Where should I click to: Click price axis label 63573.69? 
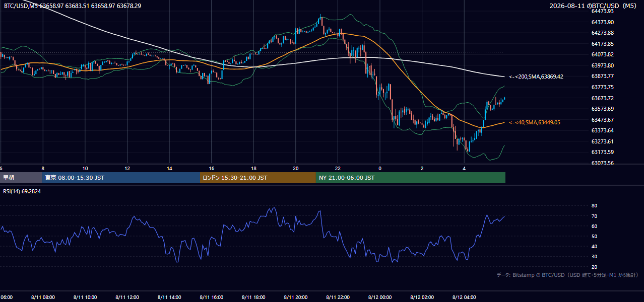602,109
